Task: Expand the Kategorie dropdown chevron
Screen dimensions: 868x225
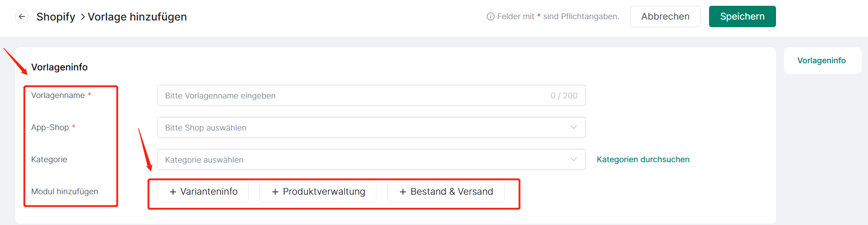Action: pyautogui.click(x=574, y=160)
